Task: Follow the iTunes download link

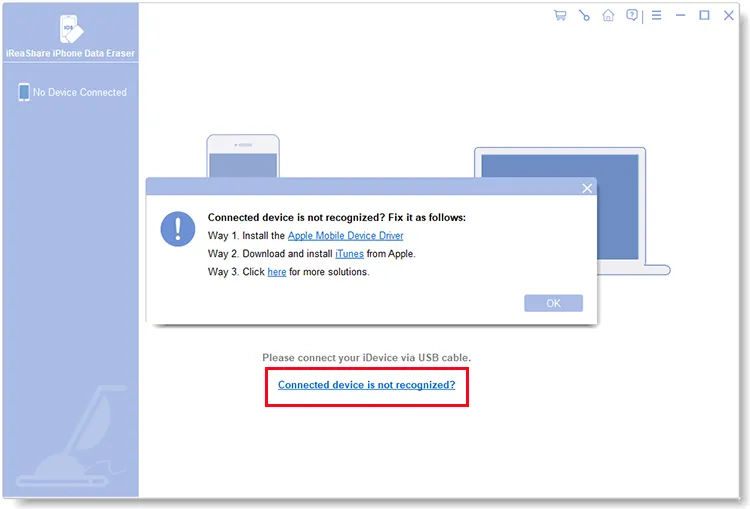Action: tap(349, 254)
